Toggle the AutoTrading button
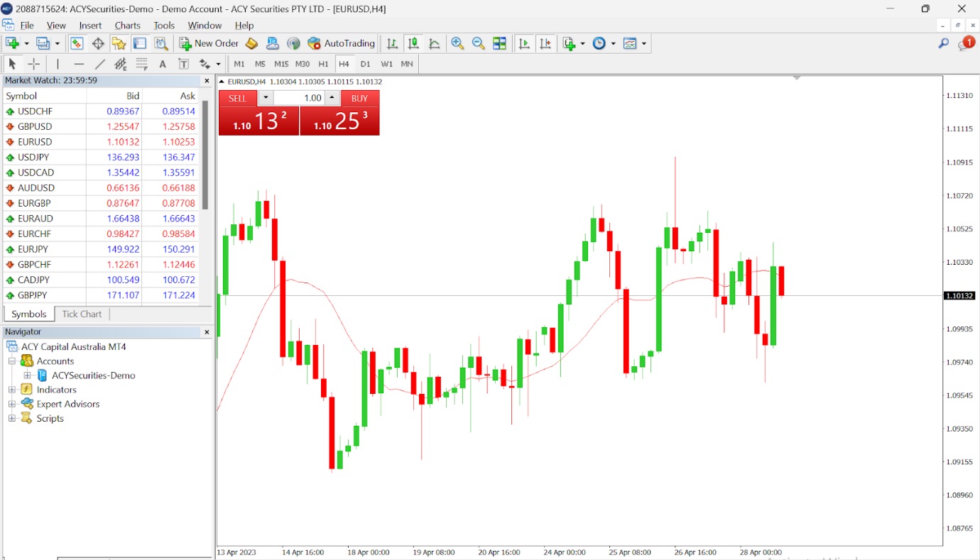Image resolution: width=980 pixels, height=560 pixels. click(341, 43)
